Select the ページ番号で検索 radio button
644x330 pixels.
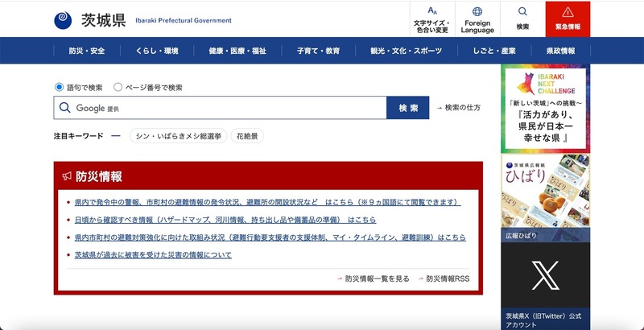(118, 87)
